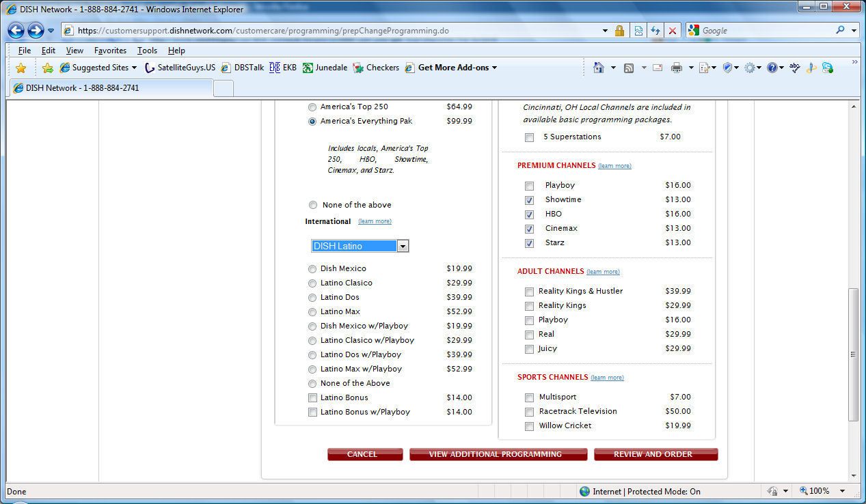866x504 pixels.
Task: Click the RSS feeds icon
Action: [x=629, y=68]
